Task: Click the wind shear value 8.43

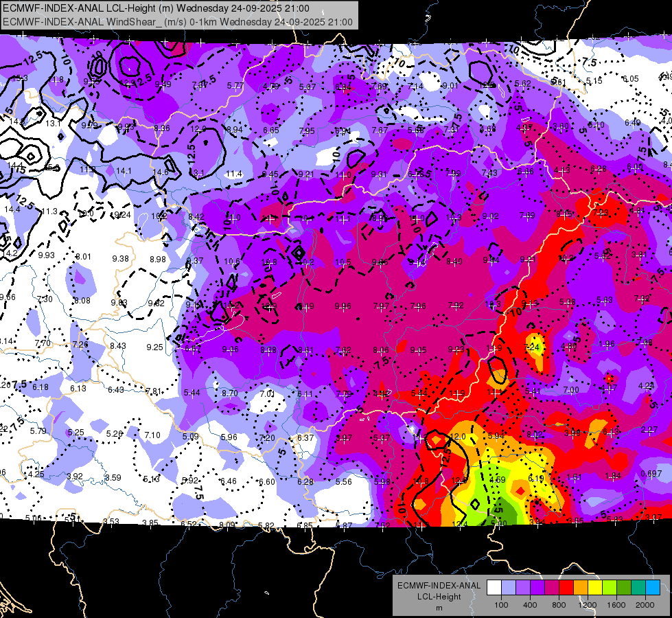Action: tap(118, 345)
